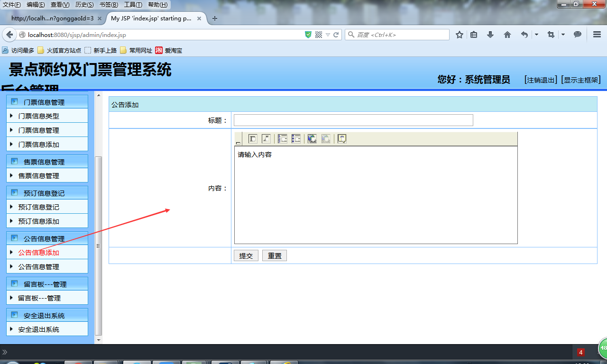
Task: Go to the browser home page icon
Action: click(x=507, y=35)
